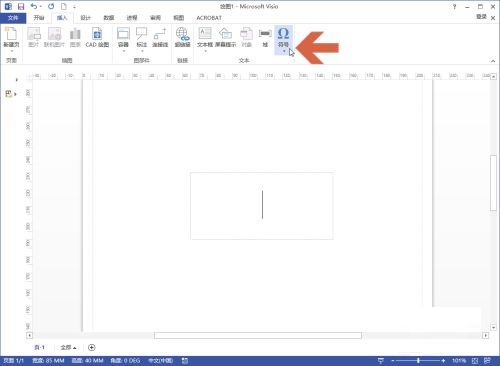500x366 pixels.
Task: Insert a chart using 图表
Action: tap(75, 37)
